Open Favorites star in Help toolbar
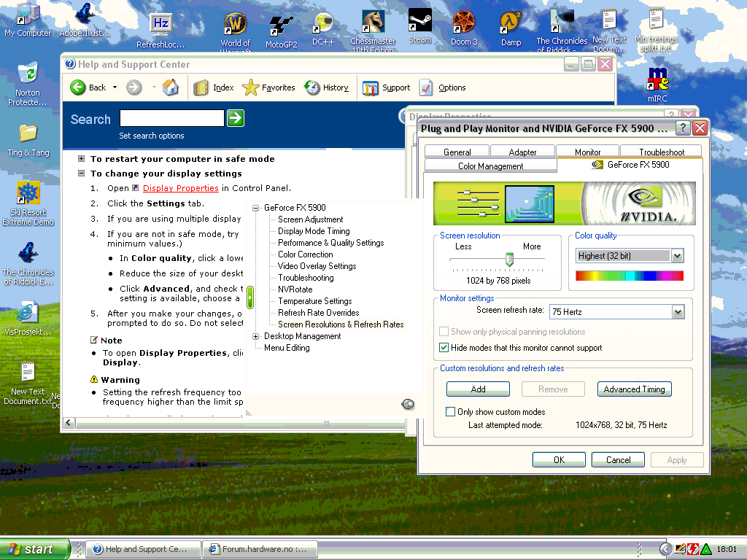747x560 pixels. 268,87
